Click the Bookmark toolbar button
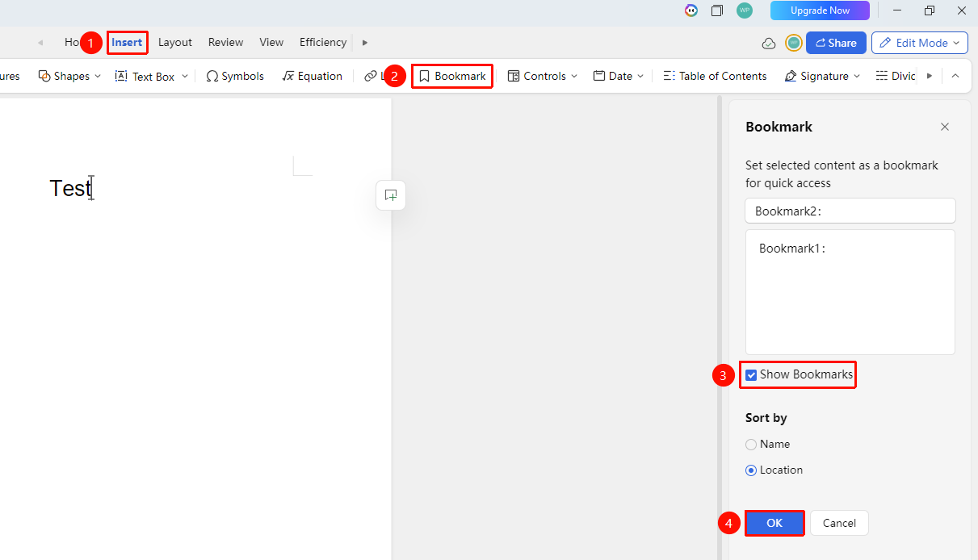The height and width of the screenshot is (560, 978). pos(452,76)
